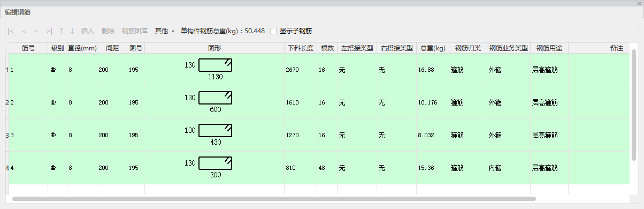
Task: Go to next rebar record
Action: coord(36,31)
